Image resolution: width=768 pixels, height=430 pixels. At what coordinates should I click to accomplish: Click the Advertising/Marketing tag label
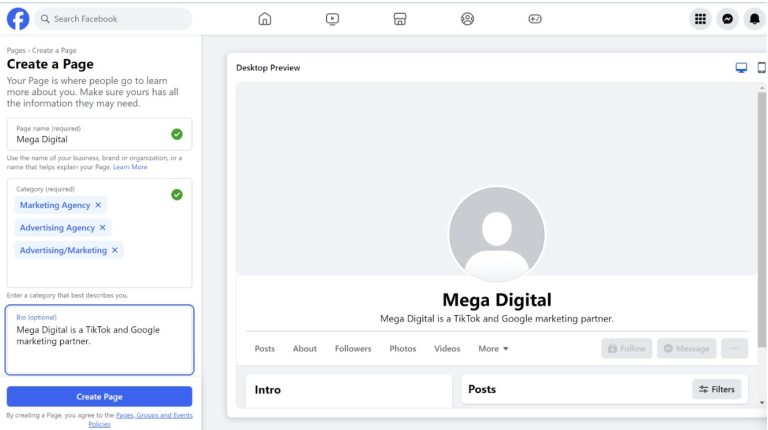pyautogui.click(x=63, y=250)
